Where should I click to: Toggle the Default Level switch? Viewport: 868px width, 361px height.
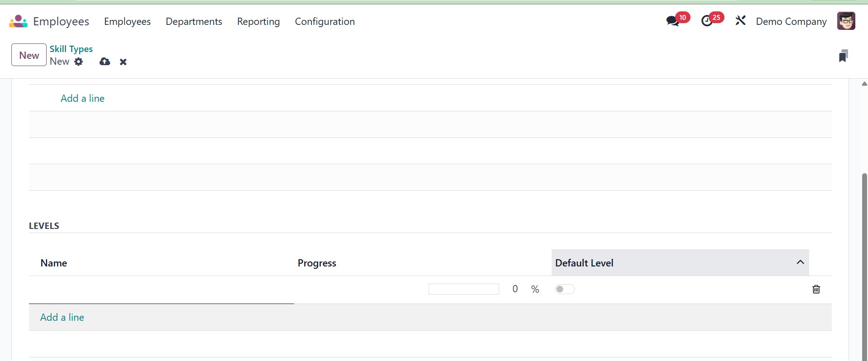(x=564, y=290)
